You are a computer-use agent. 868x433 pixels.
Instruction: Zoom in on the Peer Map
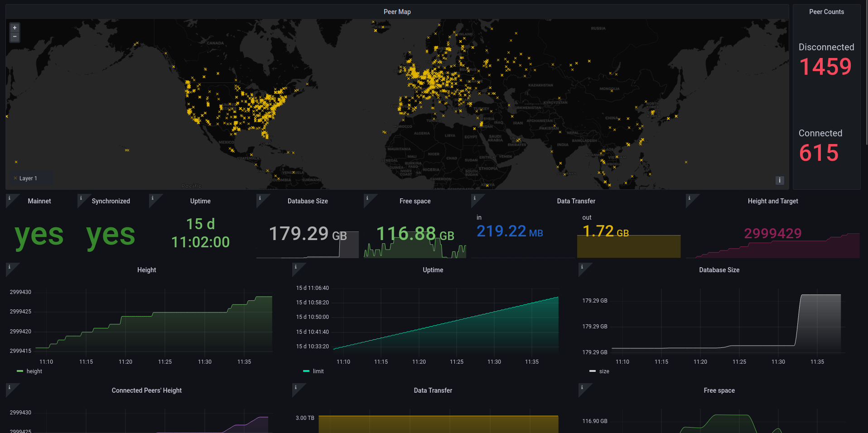(14, 28)
